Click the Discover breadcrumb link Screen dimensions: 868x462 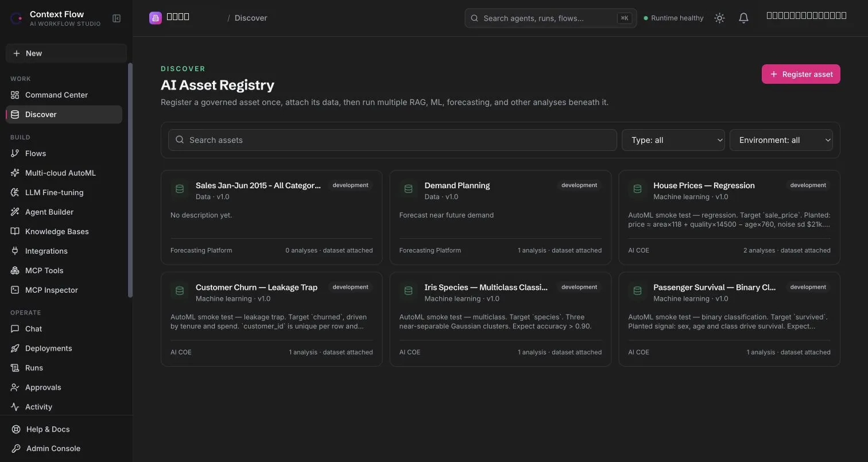pos(251,18)
